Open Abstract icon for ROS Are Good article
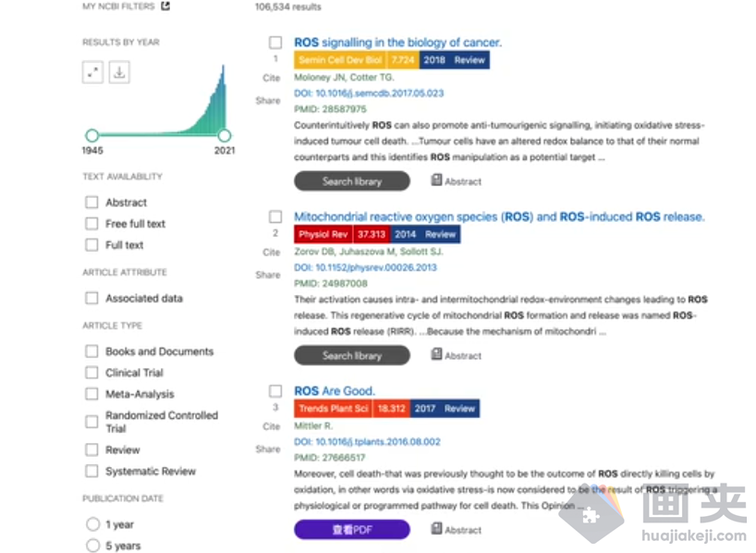The width and height of the screenshot is (756, 553). [437, 529]
